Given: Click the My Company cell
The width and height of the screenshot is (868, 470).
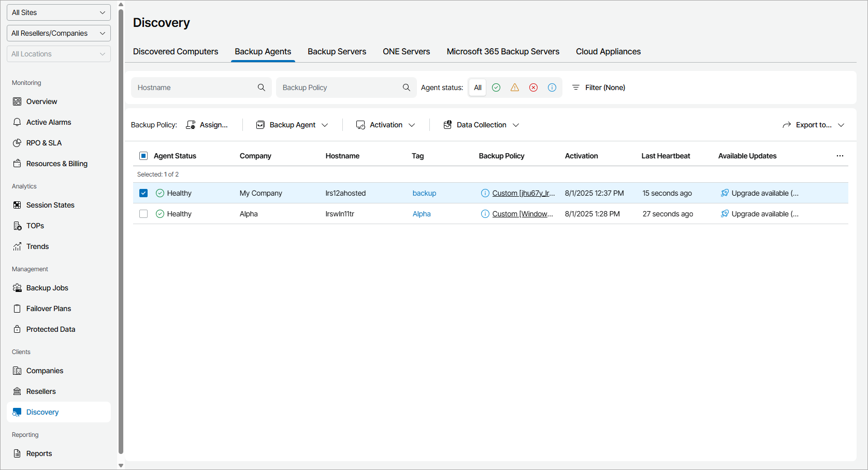Looking at the screenshot, I should click(x=261, y=193).
